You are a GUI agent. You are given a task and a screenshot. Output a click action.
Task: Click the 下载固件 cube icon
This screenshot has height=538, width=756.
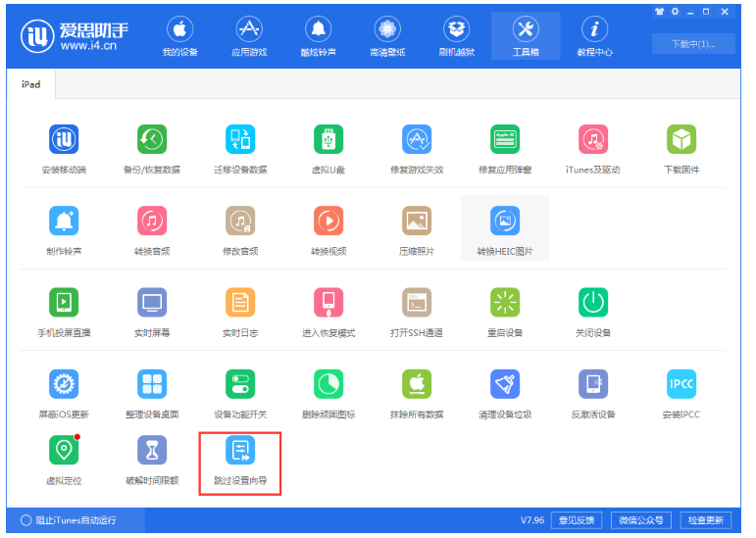[681, 139]
